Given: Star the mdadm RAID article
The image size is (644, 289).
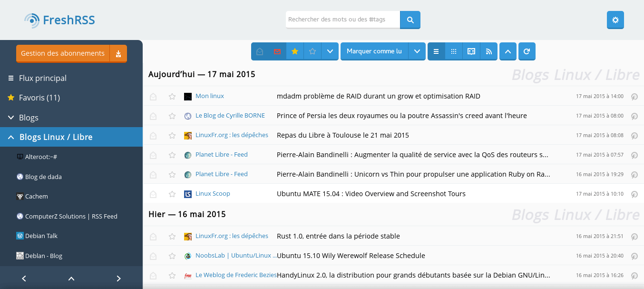Looking at the screenshot, I should click(172, 97).
